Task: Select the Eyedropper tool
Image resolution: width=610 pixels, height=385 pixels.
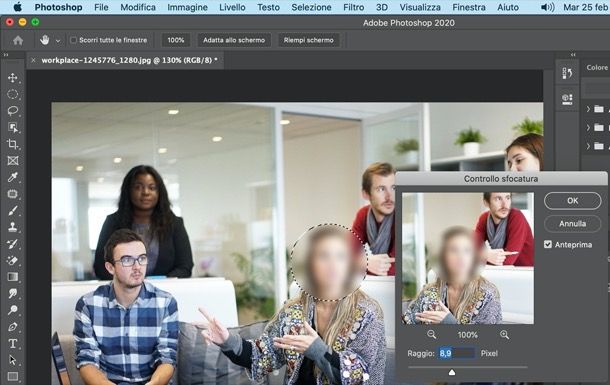Action: point(12,177)
